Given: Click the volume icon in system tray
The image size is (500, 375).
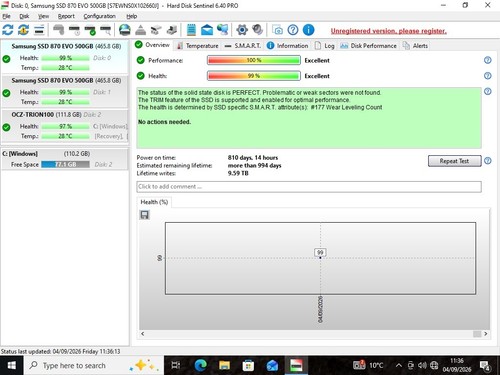Looking at the screenshot, I should point(422,365).
